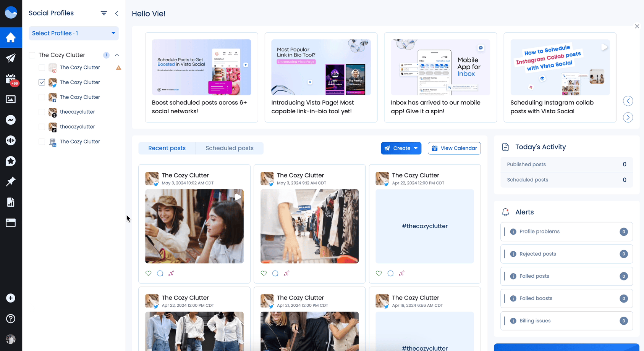
Task: Open Profile problems alert
Action: point(566,232)
